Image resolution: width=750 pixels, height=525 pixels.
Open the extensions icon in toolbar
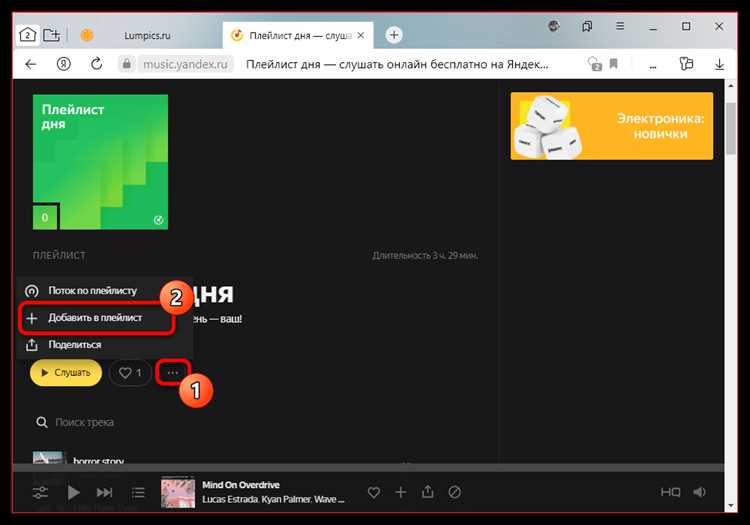(x=686, y=64)
